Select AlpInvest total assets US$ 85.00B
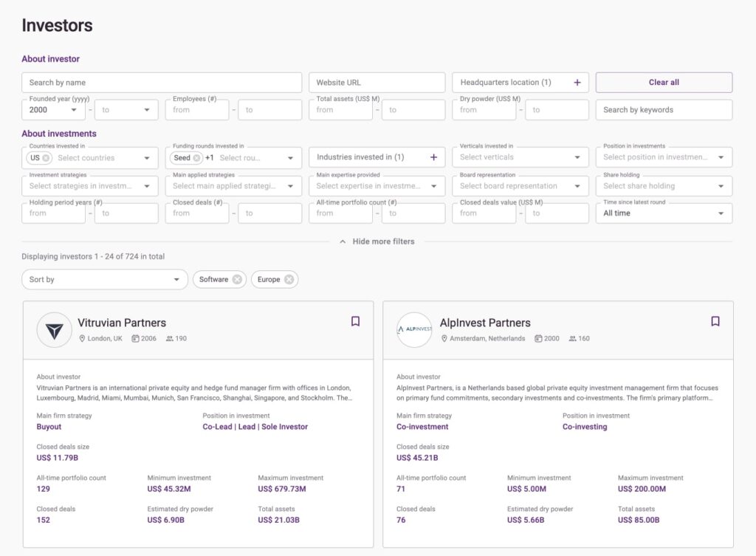Image resolution: width=756 pixels, height=556 pixels. coord(639,520)
